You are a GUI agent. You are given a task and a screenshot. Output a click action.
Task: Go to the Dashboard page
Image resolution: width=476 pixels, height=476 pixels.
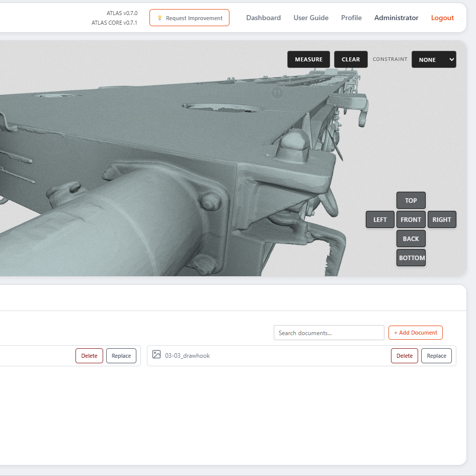[264, 18]
